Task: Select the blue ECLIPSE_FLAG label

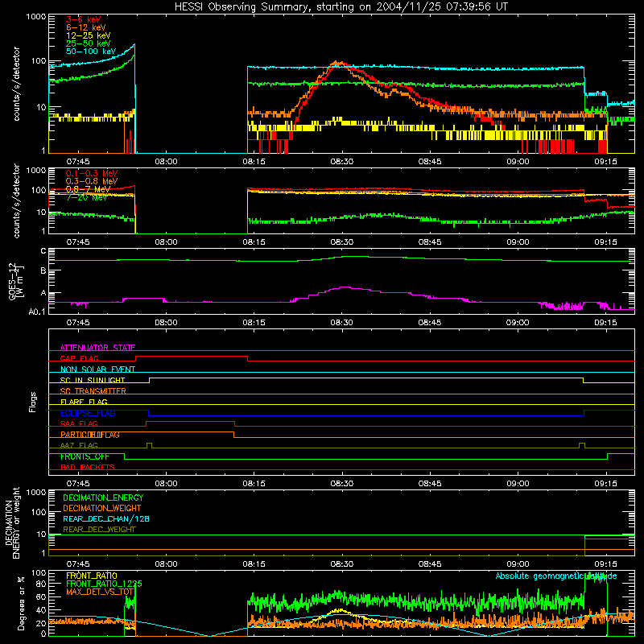Action: click(88, 413)
